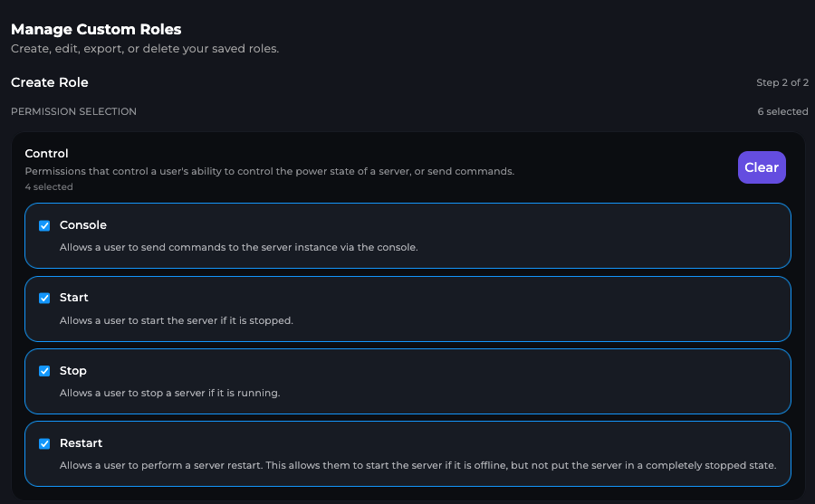This screenshot has height=504, width=815.
Task: Click the Start description about stopped server
Action: click(176, 320)
